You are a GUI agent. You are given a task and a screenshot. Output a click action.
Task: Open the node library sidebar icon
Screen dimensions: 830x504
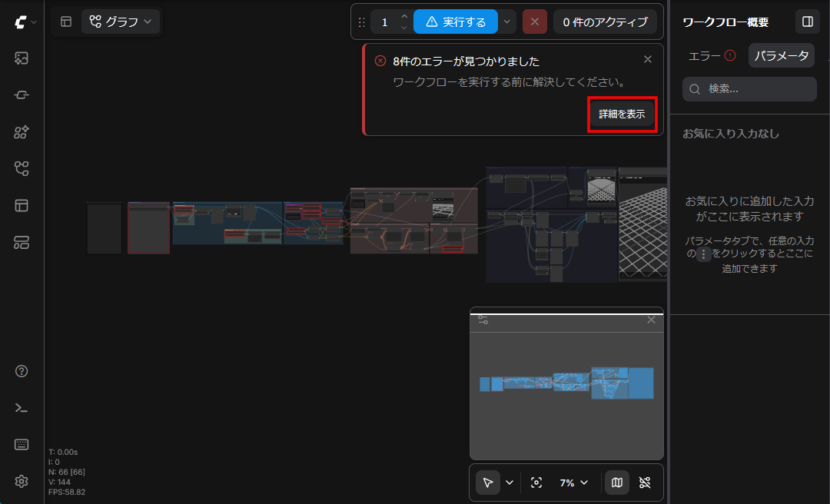coord(22,94)
